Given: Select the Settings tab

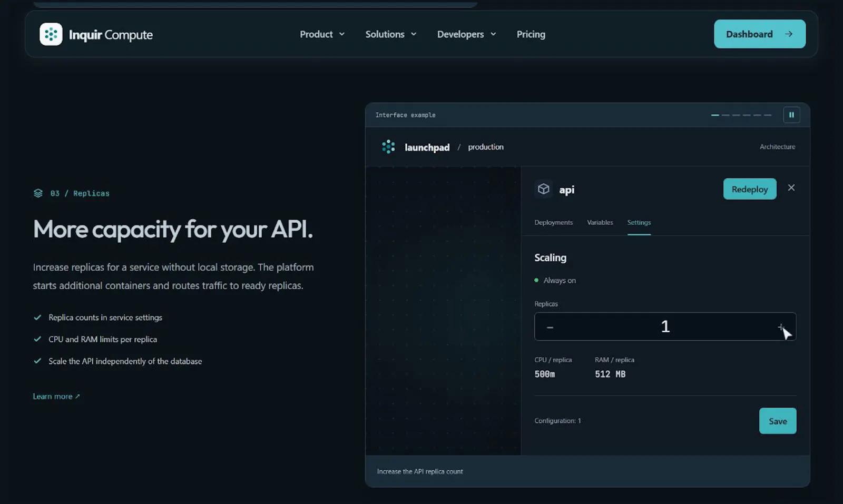Looking at the screenshot, I should [639, 222].
